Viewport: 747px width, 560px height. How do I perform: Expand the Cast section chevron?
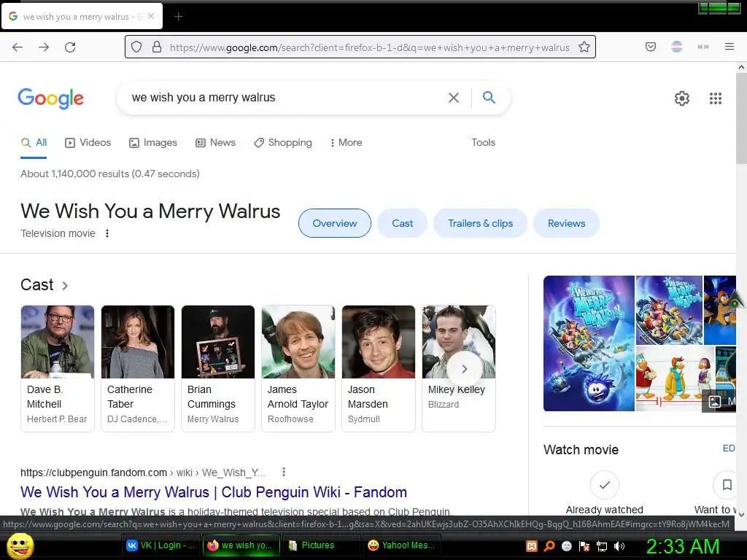pyautogui.click(x=65, y=285)
